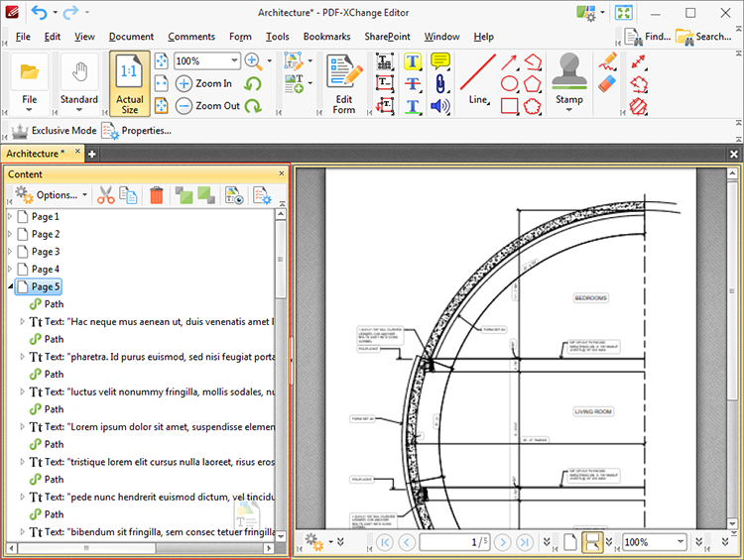Open the Content pane Options dropdown
Viewport: 744px width, 560px height.
click(52, 195)
